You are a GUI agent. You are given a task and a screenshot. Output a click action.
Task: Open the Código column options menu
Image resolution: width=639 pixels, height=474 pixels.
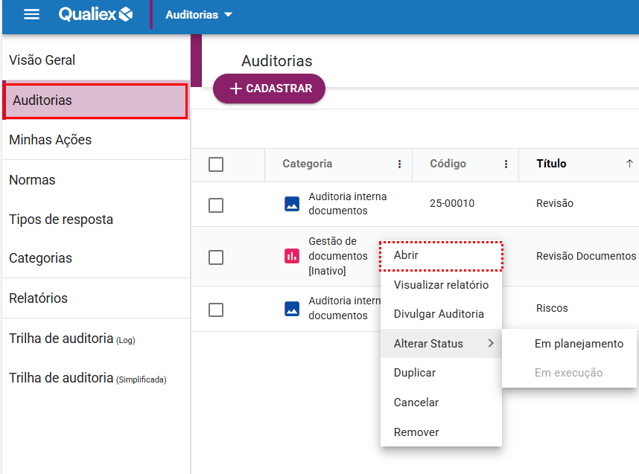click(506, 164)
